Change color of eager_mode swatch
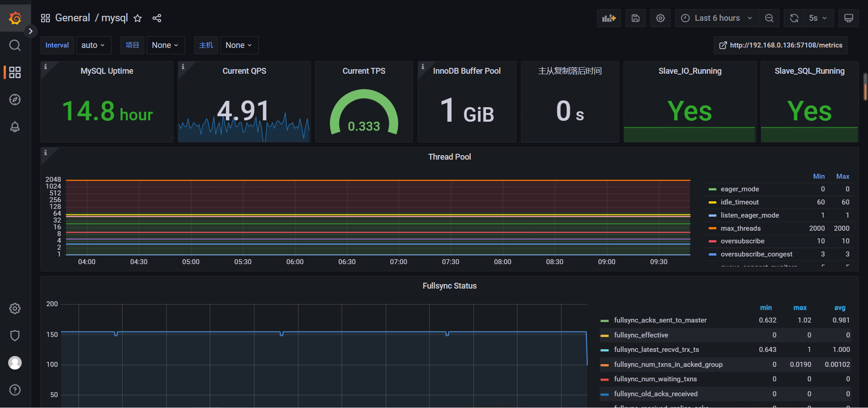The image size is (868, 408). tap(712, 189)
